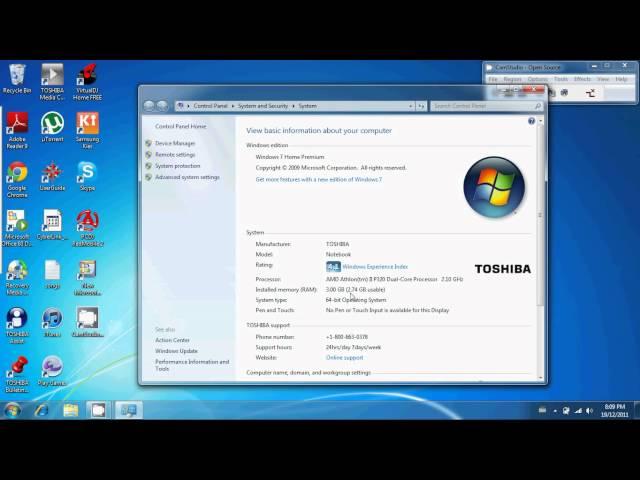Image resolution: width=640 pixels, height=480 pixels.
Task: Select the TOSHIBA Assist desktop icon
Action: coord(17,325)
